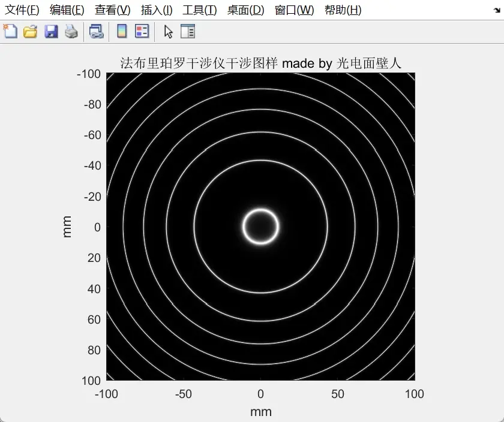Open the 帮助(H) menu
Image resolution: width=504 pixels, height=422 pixels.
[343, 10]
